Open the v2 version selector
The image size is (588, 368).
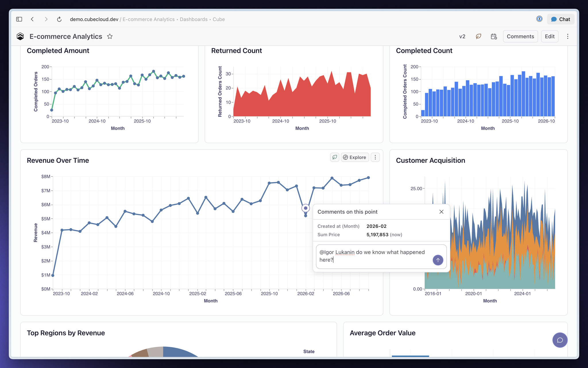coord(462,36)
